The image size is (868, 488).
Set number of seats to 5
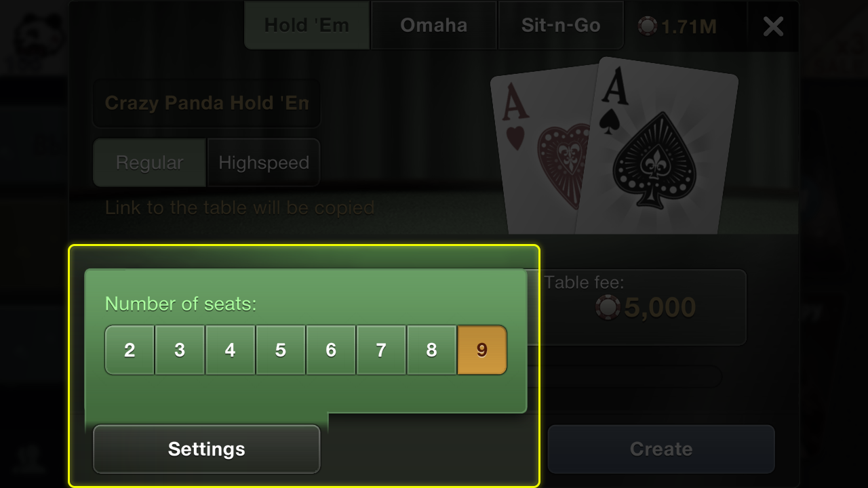coord(280,350)
